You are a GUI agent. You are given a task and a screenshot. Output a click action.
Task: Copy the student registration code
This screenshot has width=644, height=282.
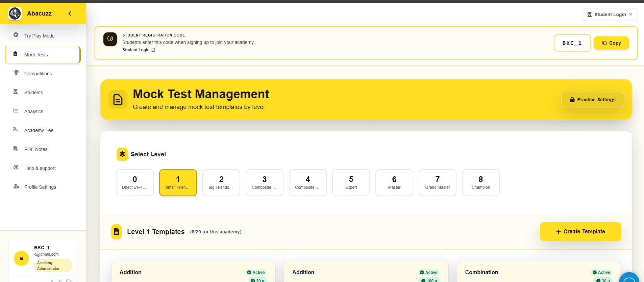click(611, 43)
